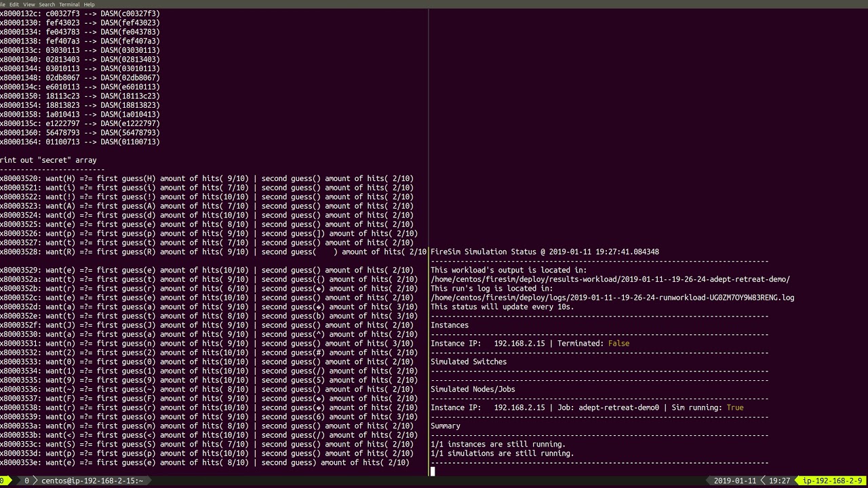Click the x80003526 want(p) output row
Viewport: 868px width, 488px height.
coord(209,233)
